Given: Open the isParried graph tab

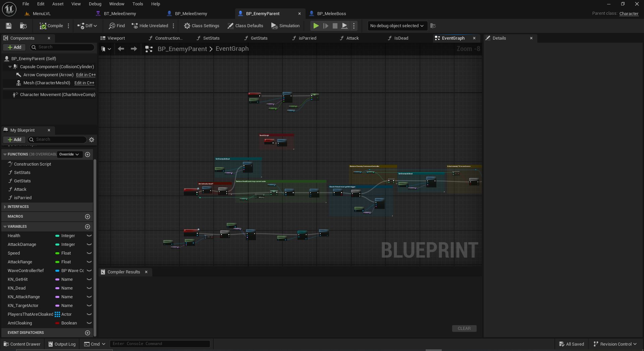Looking at the screenshot, I should click(x=307, y=38).
